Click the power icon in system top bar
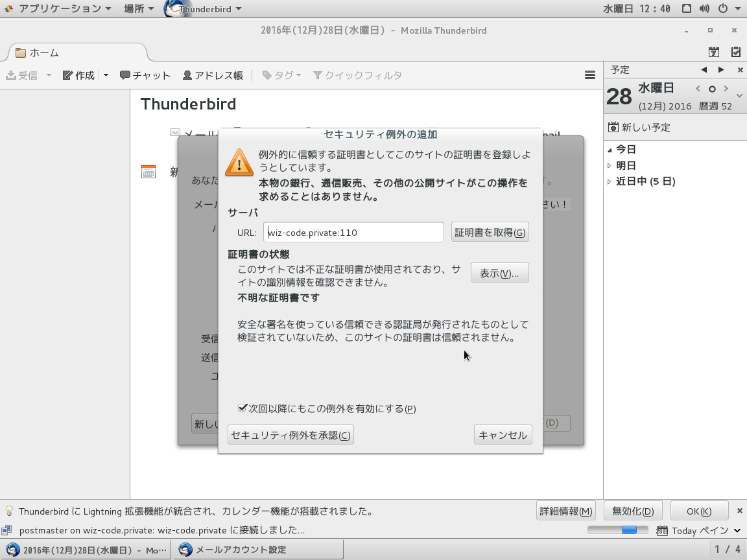Image resolution: width=747 pixels, height=560 pixels. coord(723,8)
